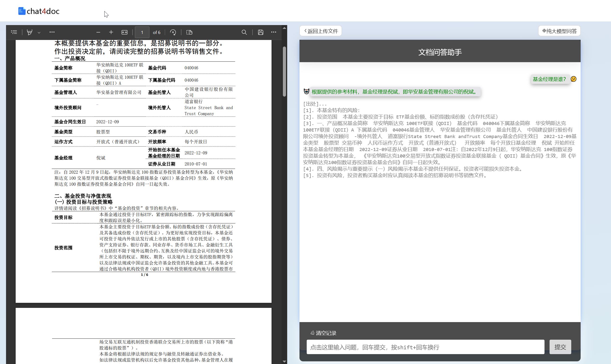
Task: Click citation [4] 风险揭示与重要提示
Action: point(413,169)
